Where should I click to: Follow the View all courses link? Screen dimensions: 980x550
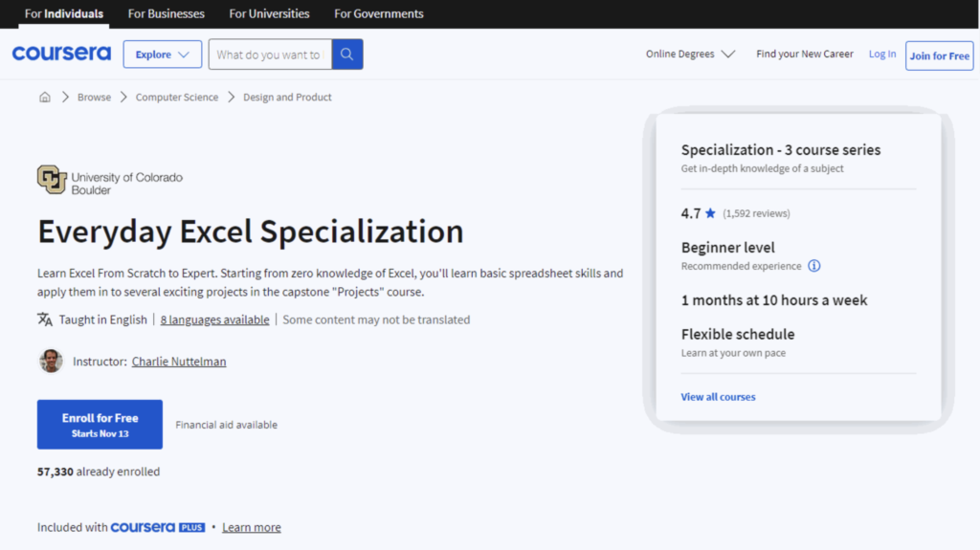pos(718,397)
